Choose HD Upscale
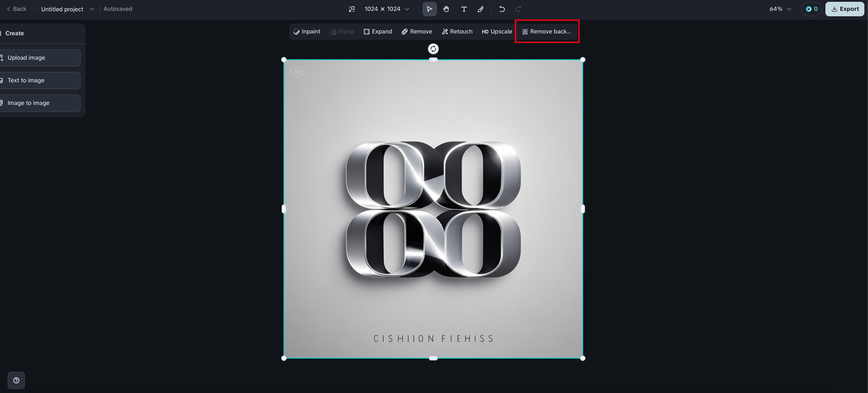The width and height of the screenshot is (868, 393). [x=497, y=31]
